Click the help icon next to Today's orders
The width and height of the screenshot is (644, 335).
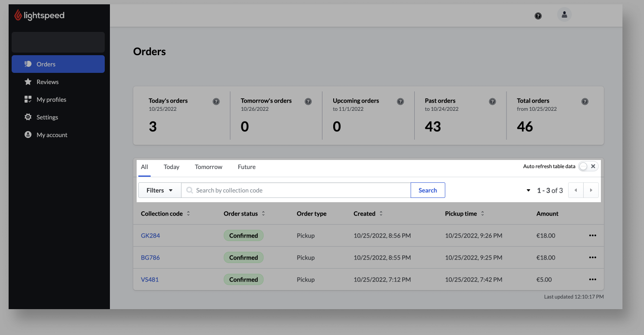pos(216,101)
